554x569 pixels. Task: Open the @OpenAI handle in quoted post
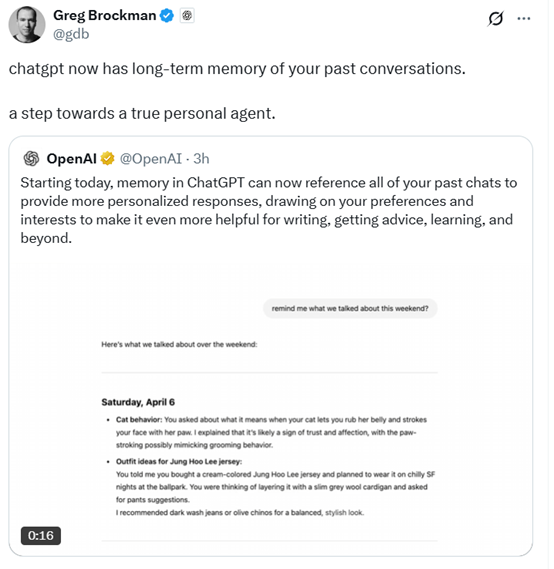tap(151, 159)
